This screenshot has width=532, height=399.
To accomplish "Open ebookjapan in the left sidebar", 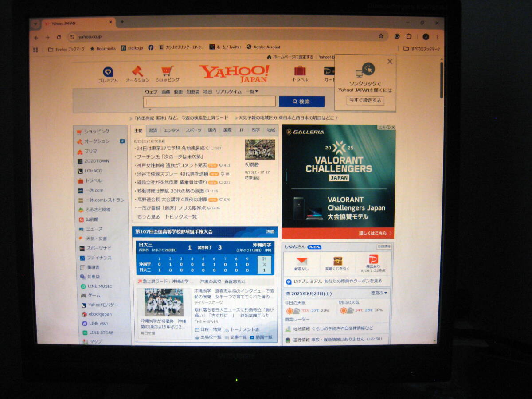I will click(97, 314).
